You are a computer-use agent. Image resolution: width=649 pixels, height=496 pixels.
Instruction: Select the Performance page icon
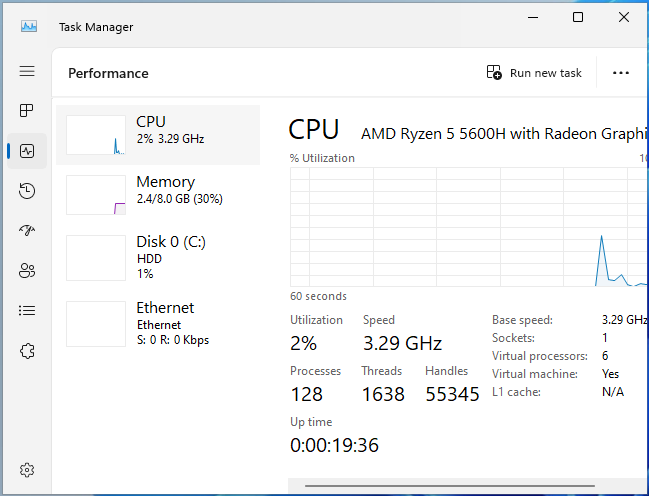[x=27, y=151]
